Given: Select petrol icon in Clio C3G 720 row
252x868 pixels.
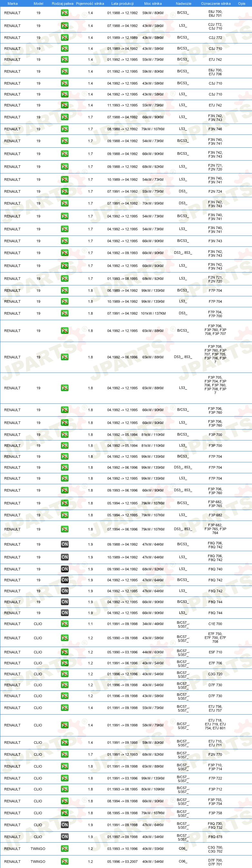Looking at the screenshot, I should (64, 674).
